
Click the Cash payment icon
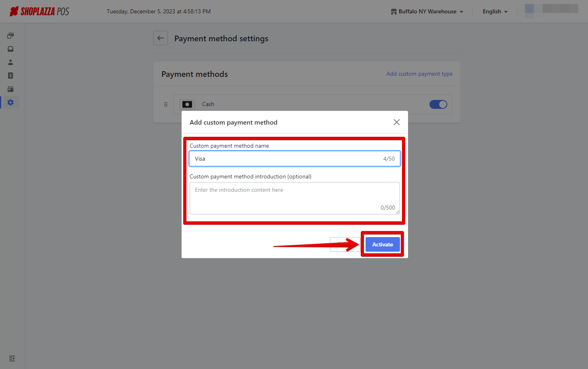click(187, 104)
